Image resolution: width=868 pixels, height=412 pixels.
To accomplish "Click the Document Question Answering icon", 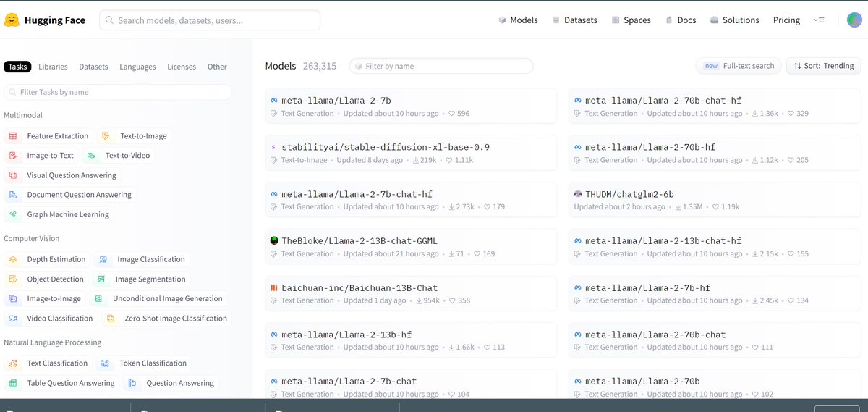I will pos(13,195).
